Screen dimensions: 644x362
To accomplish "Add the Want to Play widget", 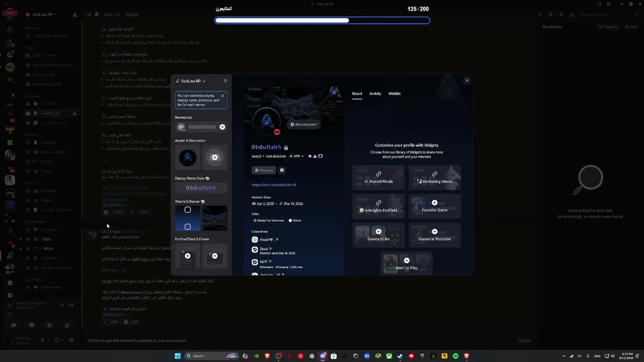I will click(x=407, y=263).
